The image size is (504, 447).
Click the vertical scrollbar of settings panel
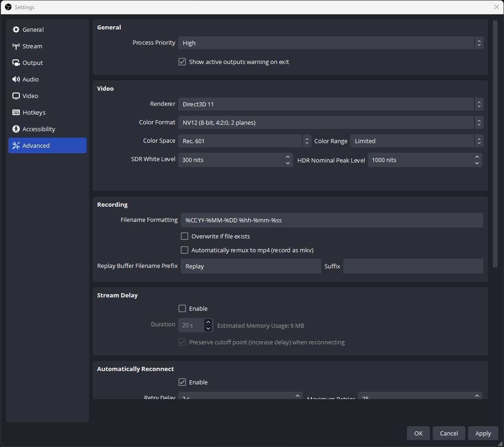click(495, 143)
